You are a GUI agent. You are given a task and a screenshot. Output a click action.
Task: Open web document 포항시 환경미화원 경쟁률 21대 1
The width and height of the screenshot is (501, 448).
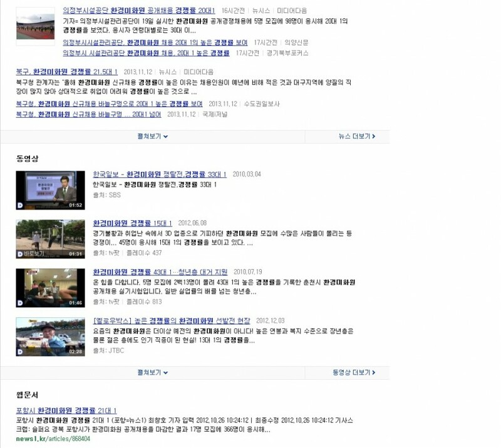click(66, 410)
